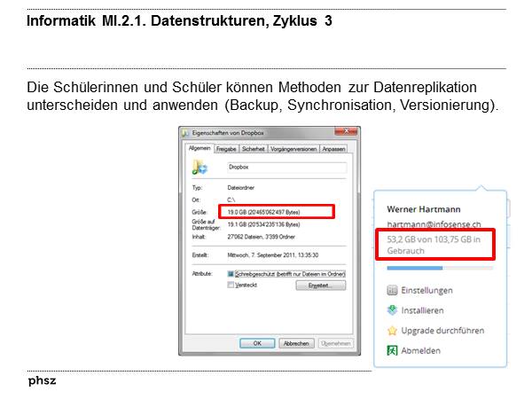Viewport: 532px width, 399px height.
Task: Open the Vorgängerversionen tab
Action: pos(293,149)
